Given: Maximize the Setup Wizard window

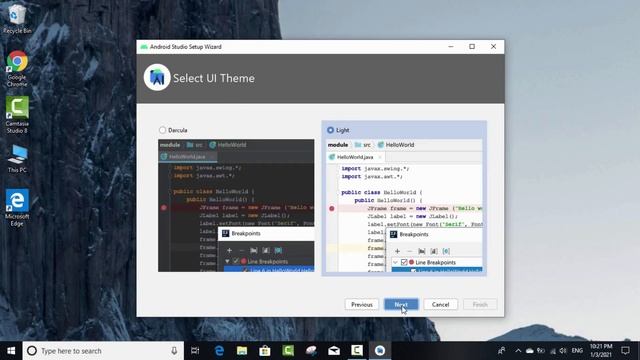Looking at the screenshot, I should pyautogui.click(x=472, y=47).
